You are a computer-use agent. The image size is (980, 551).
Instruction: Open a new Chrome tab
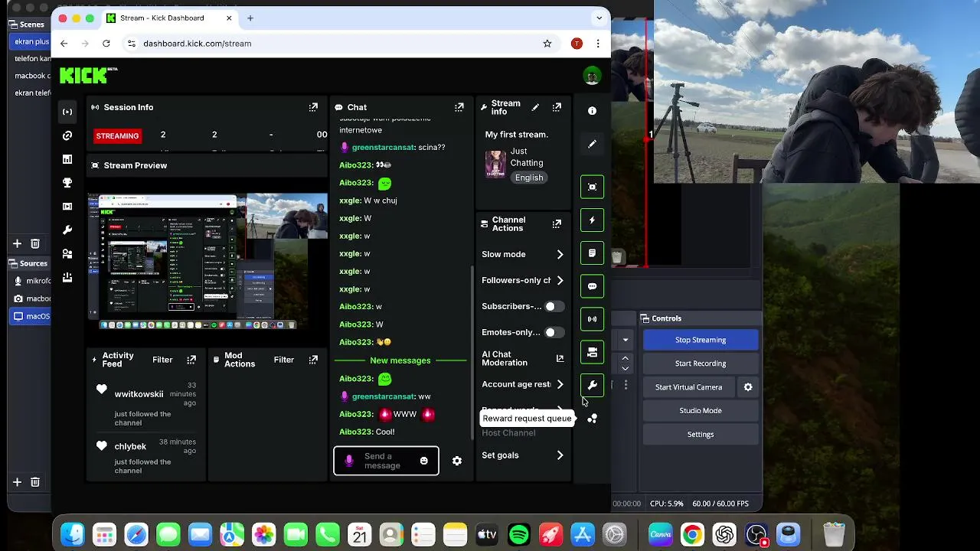point(250,18)
